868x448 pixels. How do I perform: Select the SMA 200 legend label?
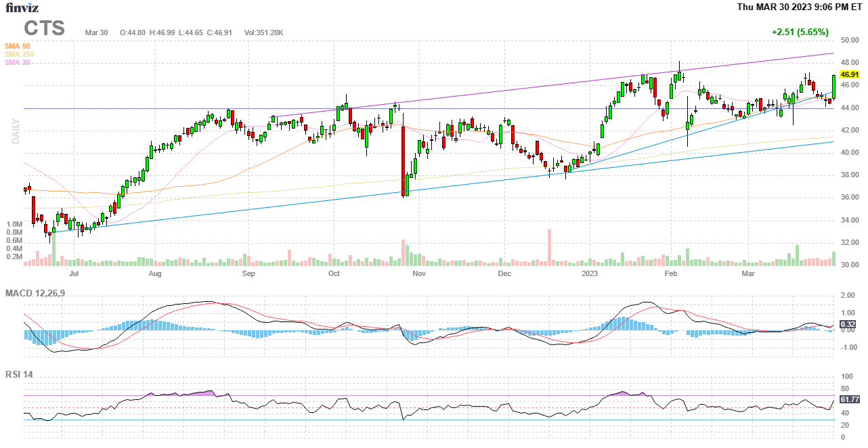click(19, 54)
